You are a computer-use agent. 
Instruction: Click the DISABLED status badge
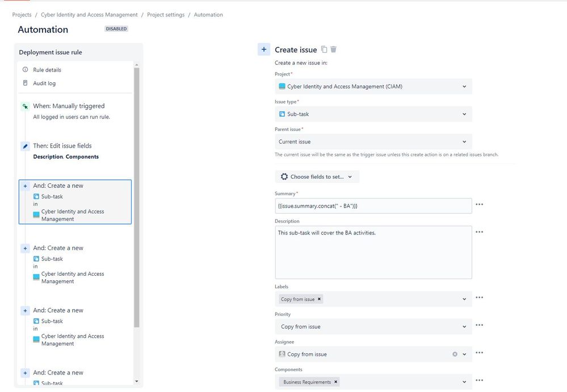(x=116, y=29)
